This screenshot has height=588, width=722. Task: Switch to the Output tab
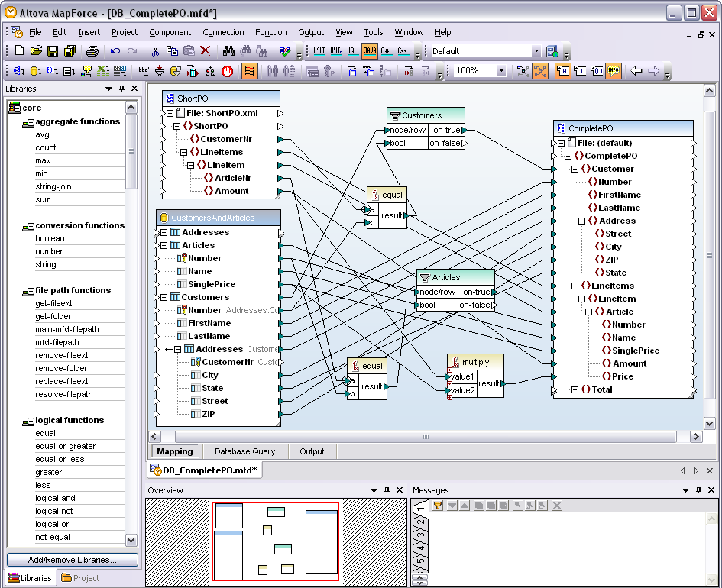[312, 451]
